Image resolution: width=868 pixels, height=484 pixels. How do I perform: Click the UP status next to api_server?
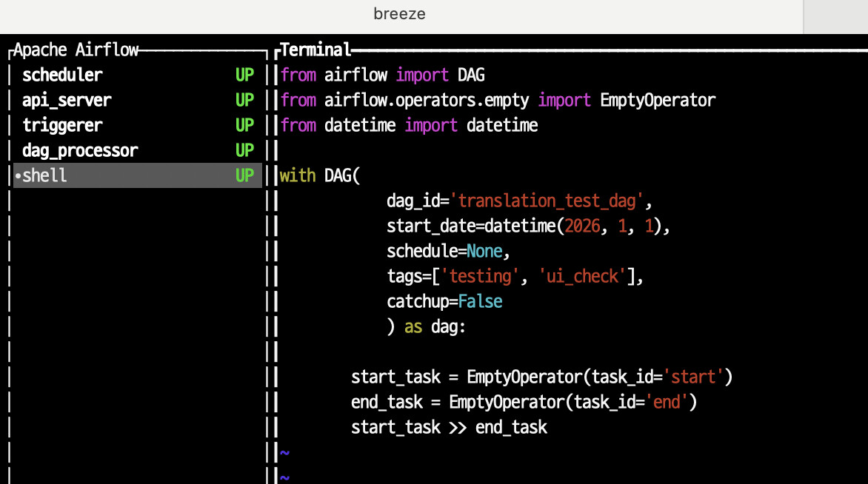(x=244, y=100)
